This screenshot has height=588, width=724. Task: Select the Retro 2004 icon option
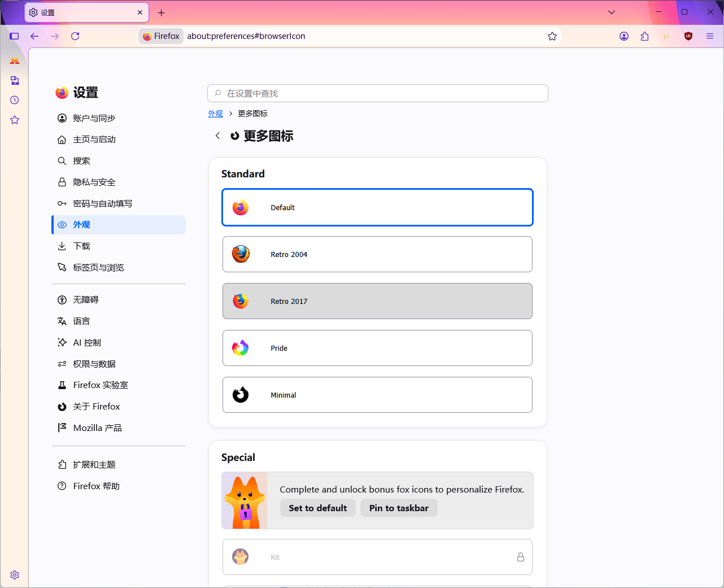[x=377, y=254]
